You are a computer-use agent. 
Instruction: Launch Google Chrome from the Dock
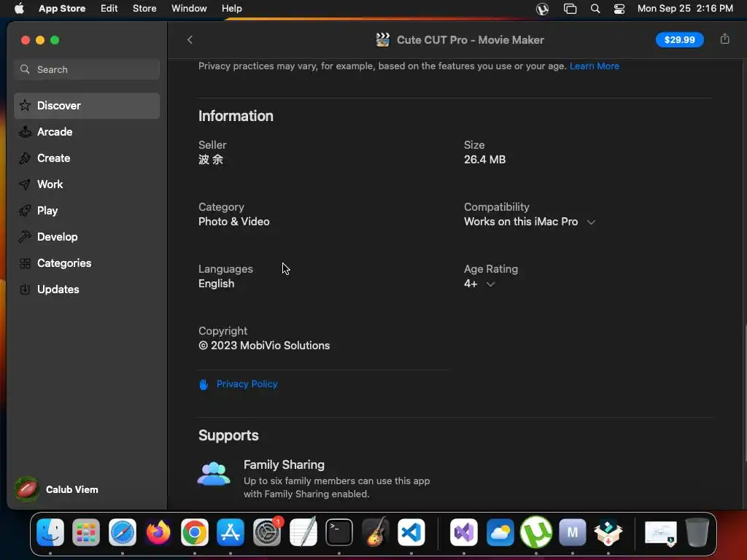194,532
